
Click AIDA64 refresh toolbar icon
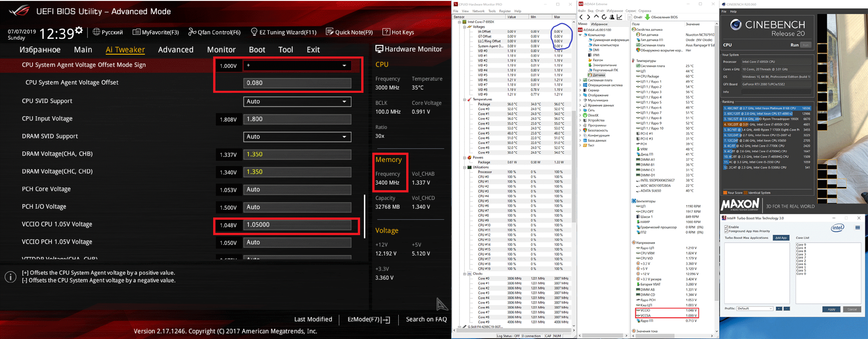(604, 17)
